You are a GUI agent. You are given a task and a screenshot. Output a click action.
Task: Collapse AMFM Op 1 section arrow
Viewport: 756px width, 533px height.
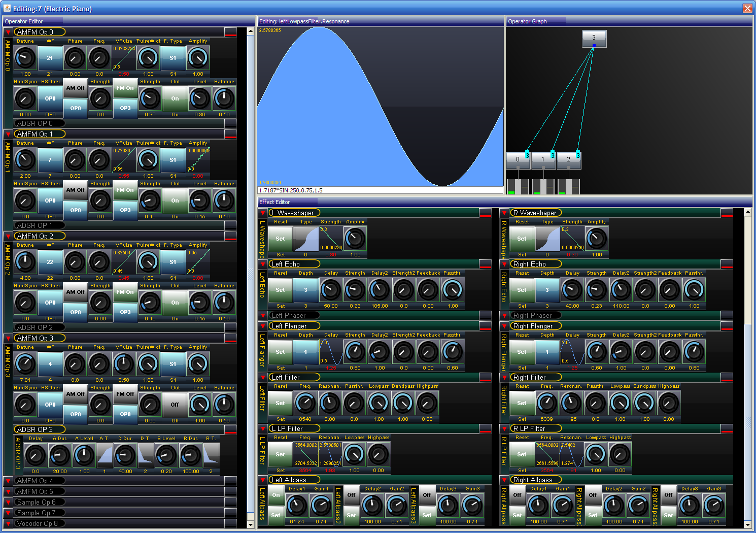(8, 134)
